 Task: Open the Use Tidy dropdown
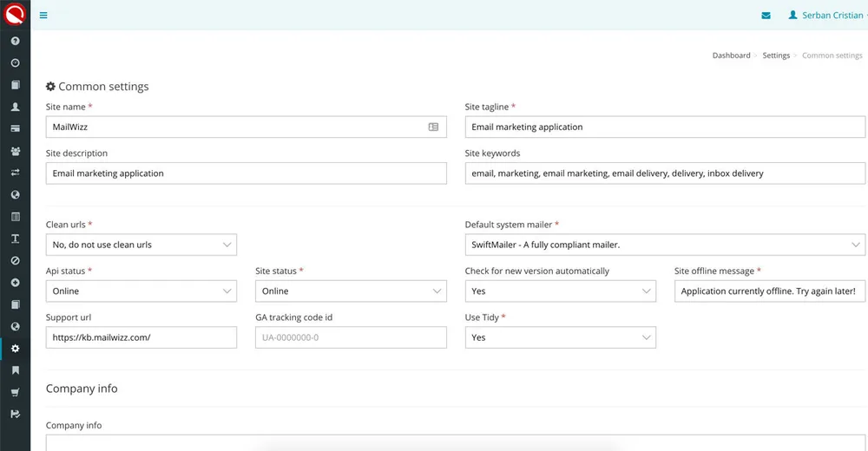coord(560,337)
